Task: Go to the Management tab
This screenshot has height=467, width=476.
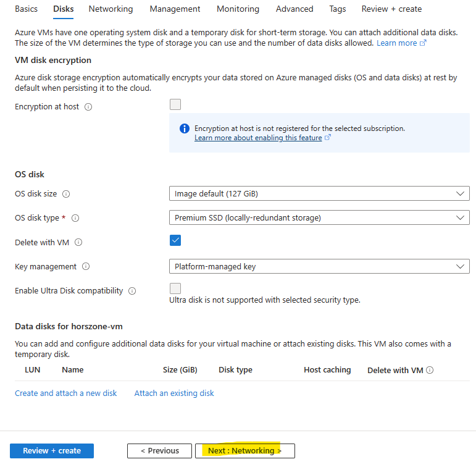Action: coord(175,9)
